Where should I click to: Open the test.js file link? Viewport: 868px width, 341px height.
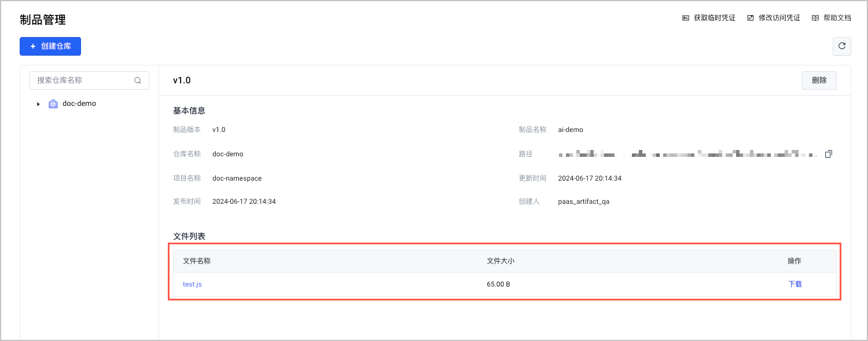point(192,284)
